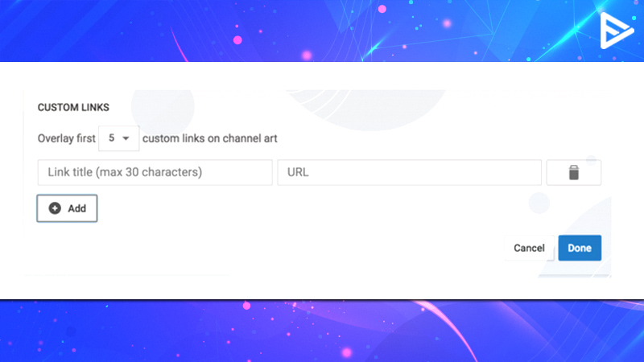Viewport: 644px width, 362px height.
Task: Select the value 5 in overlay dropdown
Action: [111, 138]
